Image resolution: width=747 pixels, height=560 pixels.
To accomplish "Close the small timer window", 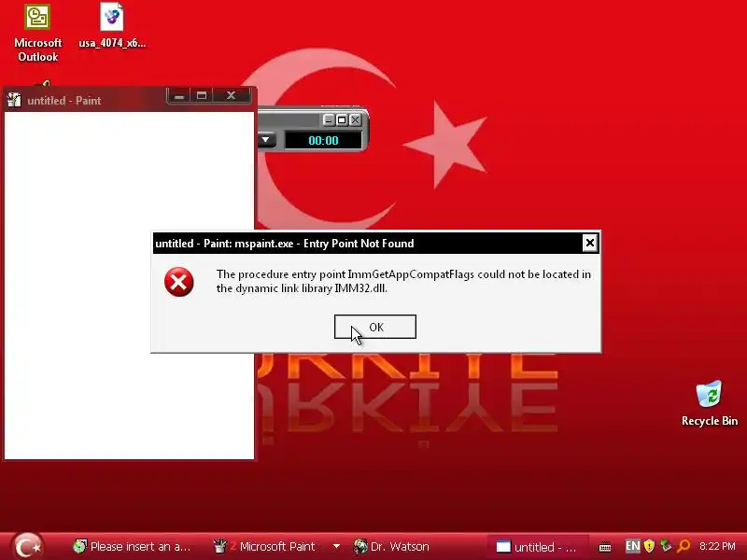I will click(x=355, y=120).
